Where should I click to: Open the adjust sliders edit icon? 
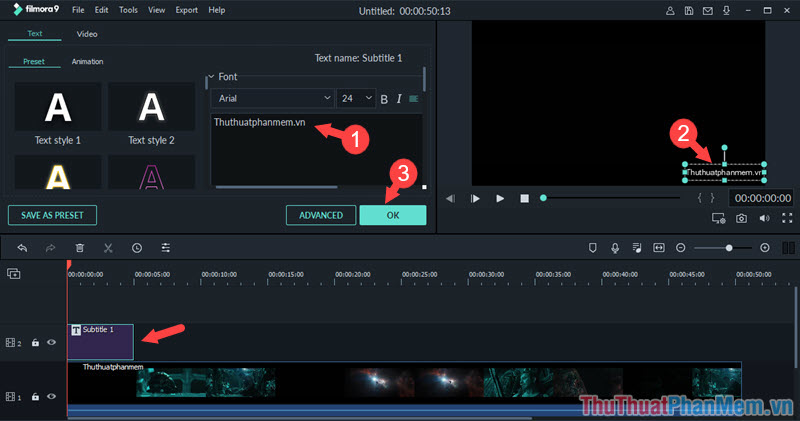[166, 248]
